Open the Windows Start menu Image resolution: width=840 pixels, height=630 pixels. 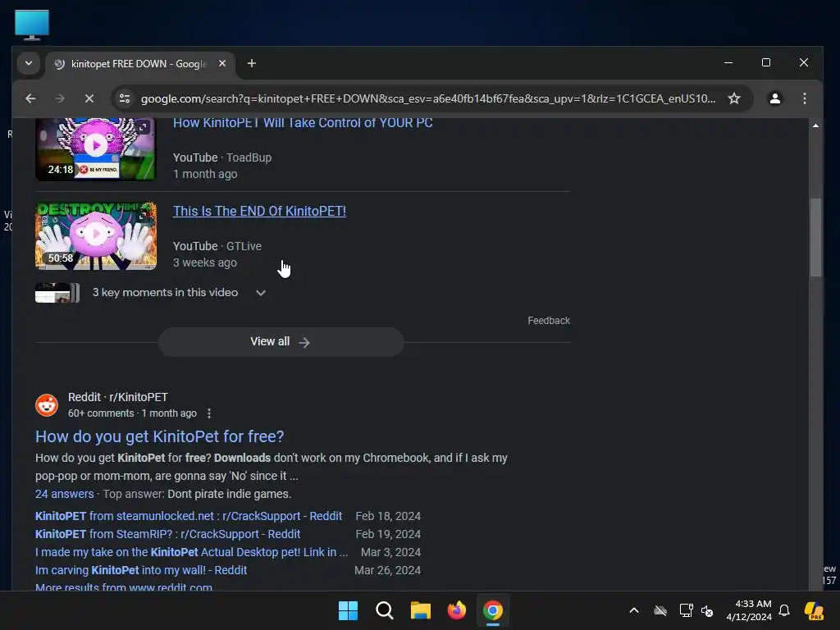click(348, 610)
